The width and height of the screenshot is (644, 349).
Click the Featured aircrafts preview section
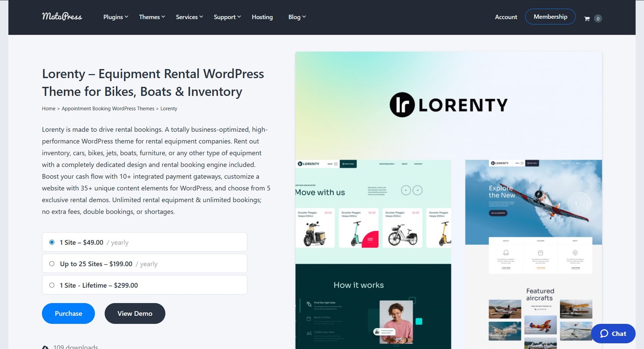[x=540, y=318]
